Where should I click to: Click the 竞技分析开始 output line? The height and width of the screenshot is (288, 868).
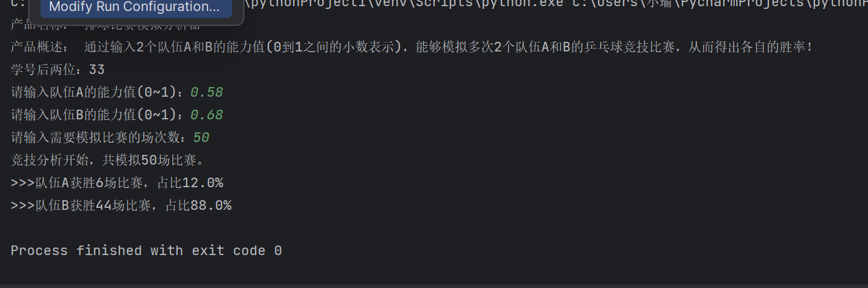[107, 160]
